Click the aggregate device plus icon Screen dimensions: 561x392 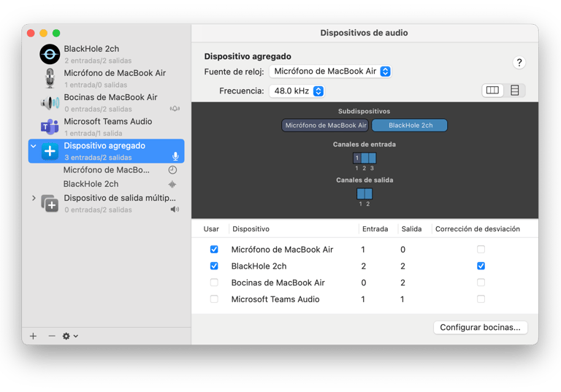[50, 151]
